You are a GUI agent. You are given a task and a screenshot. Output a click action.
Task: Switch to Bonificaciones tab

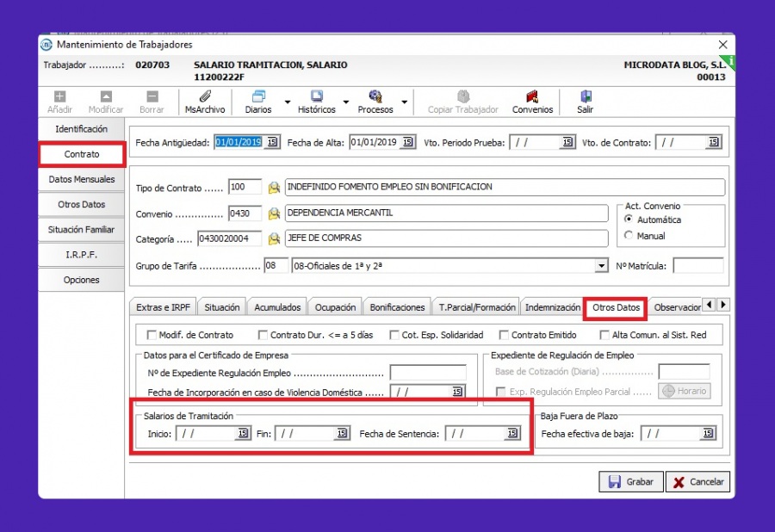[x=397, y=307]
